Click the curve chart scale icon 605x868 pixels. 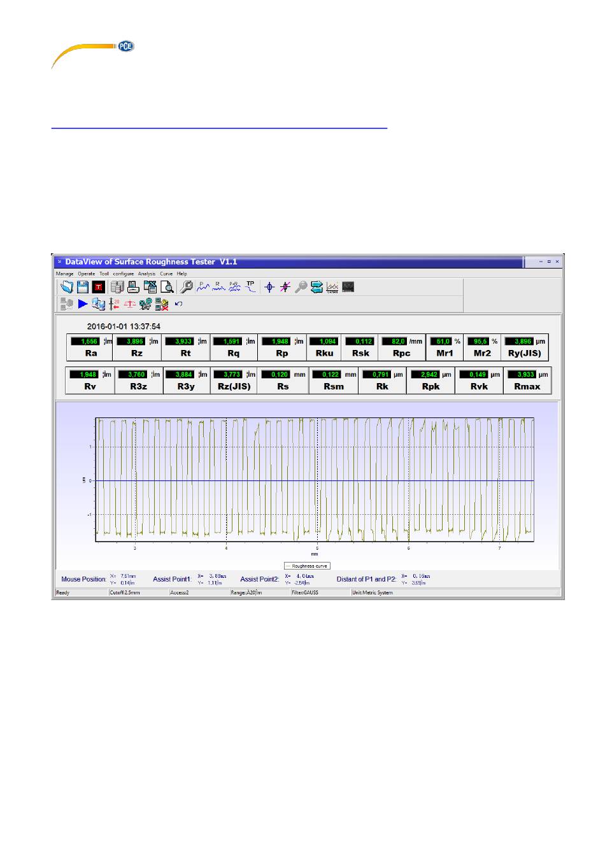pos(332,287)
